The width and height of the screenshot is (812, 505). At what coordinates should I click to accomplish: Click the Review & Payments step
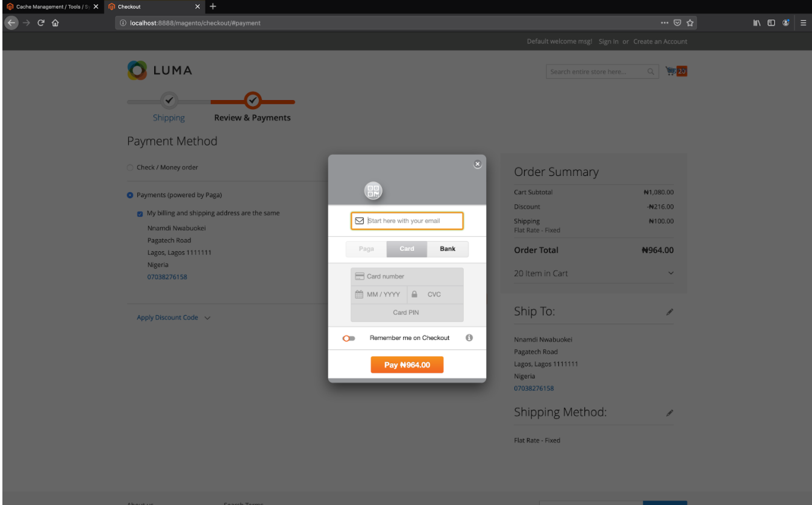[252, 118]
